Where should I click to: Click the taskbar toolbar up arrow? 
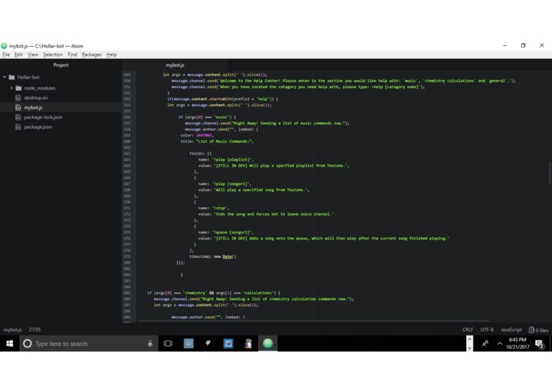(x=469, y=340)
